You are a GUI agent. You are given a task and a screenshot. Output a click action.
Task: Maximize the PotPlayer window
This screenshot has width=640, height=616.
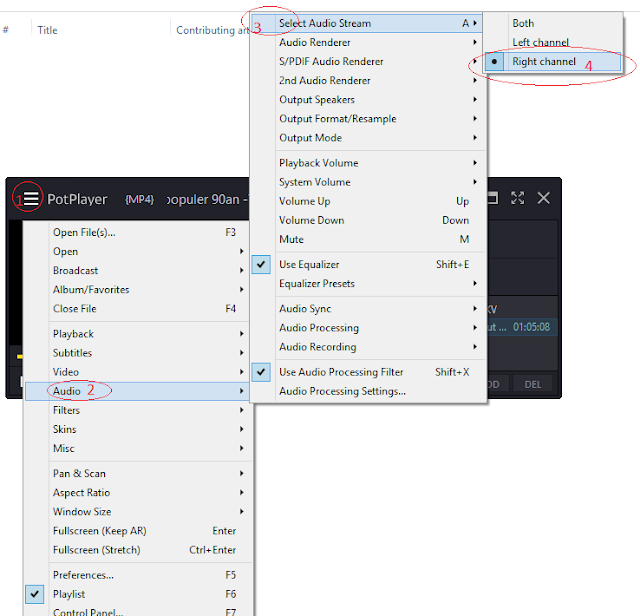tap(493, 198)
